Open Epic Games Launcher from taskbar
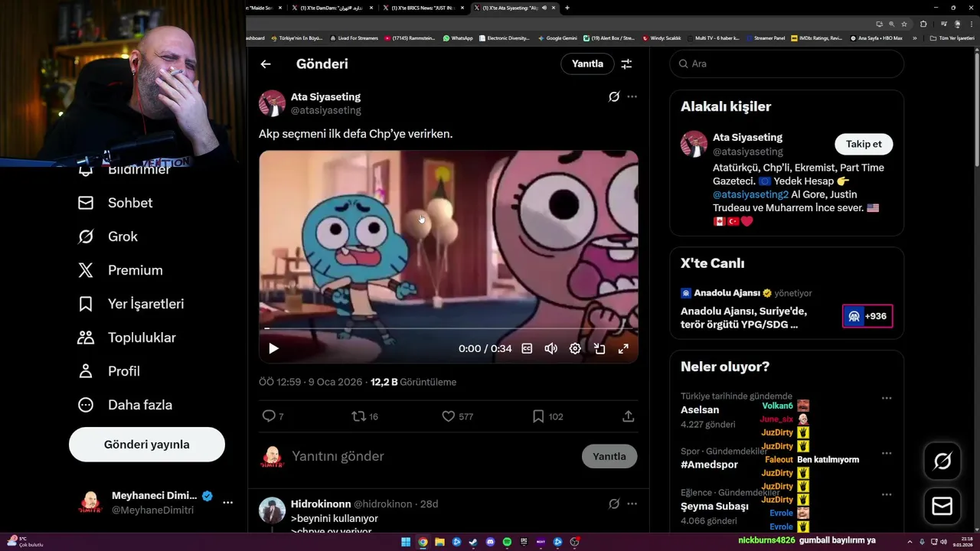This screenshot has height=551, width=980. click(524, 542)
